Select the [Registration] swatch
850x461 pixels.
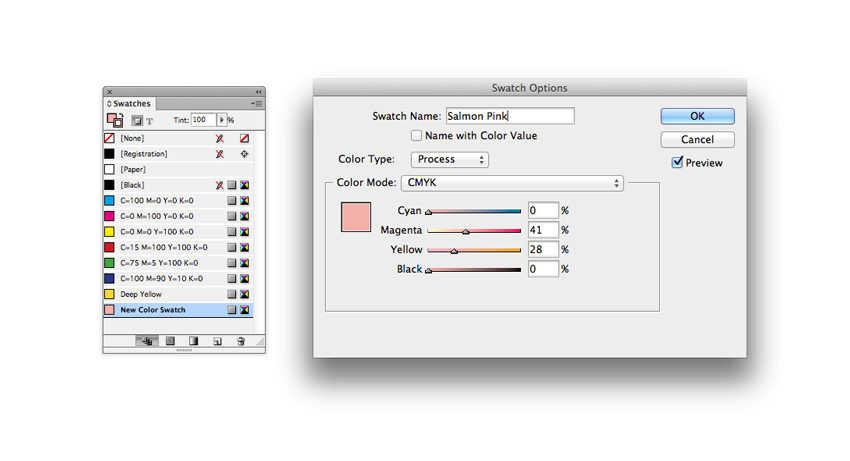click(178, 154)
